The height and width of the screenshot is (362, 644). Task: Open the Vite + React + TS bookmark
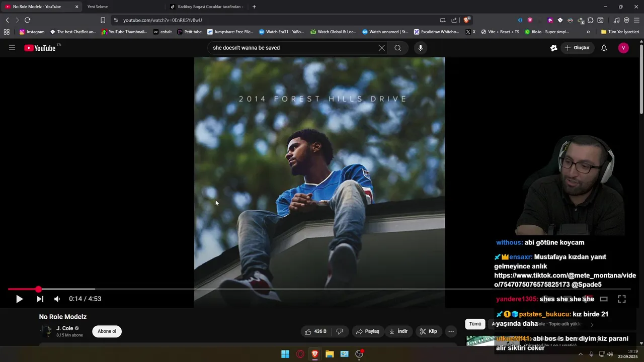coord(500,32)
